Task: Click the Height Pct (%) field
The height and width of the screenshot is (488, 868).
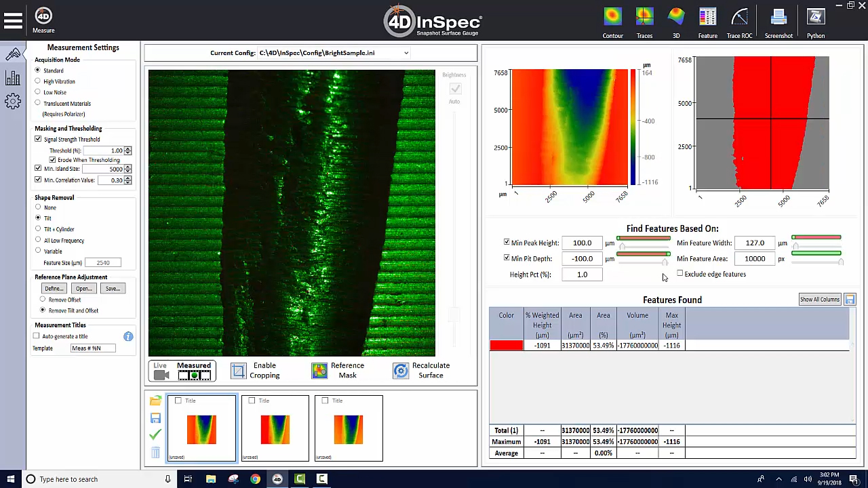Action: click(583, 274)
